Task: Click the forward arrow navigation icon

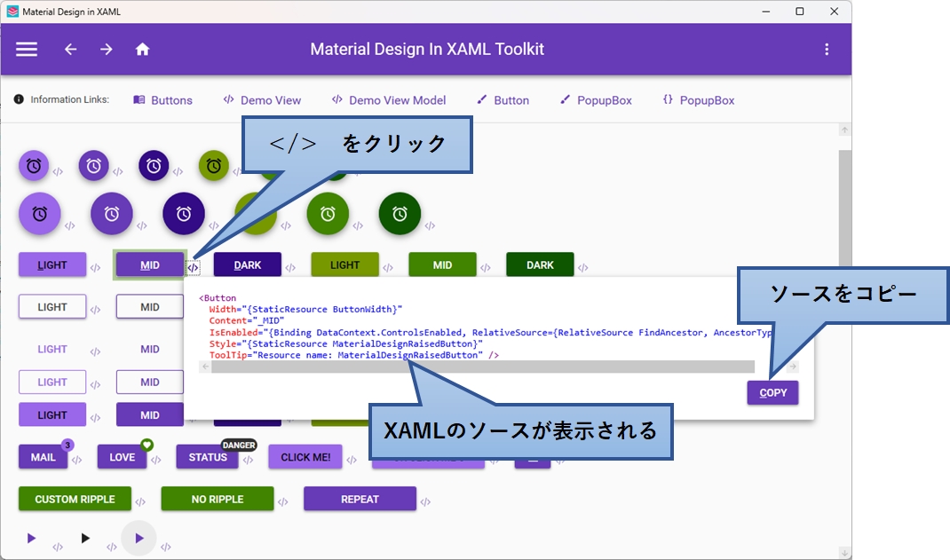Action: click(x=106, y=50)
